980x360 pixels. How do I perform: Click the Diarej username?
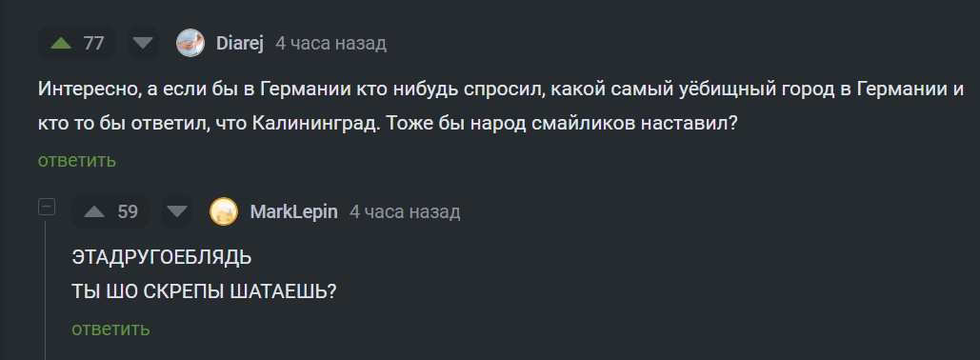pyautogui.click(x=240, y=44)
